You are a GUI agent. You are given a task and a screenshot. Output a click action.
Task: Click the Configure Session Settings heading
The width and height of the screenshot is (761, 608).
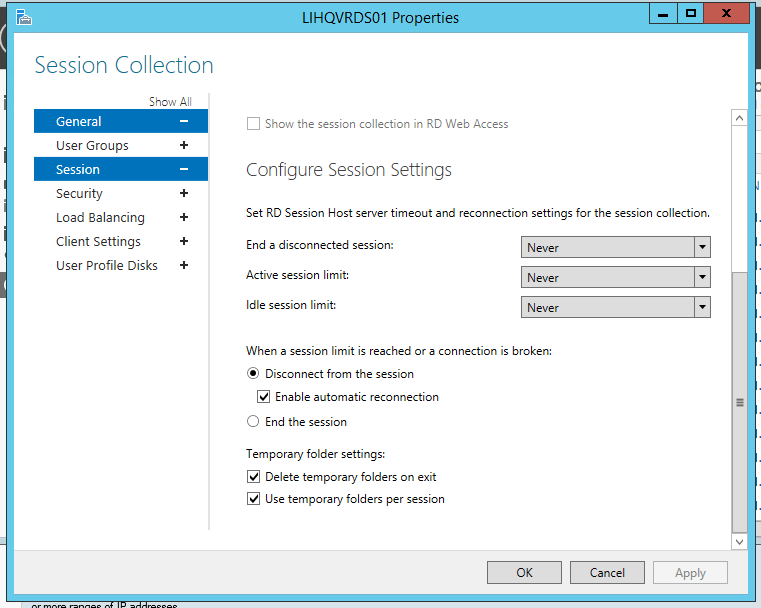click(x=349, y=170)
